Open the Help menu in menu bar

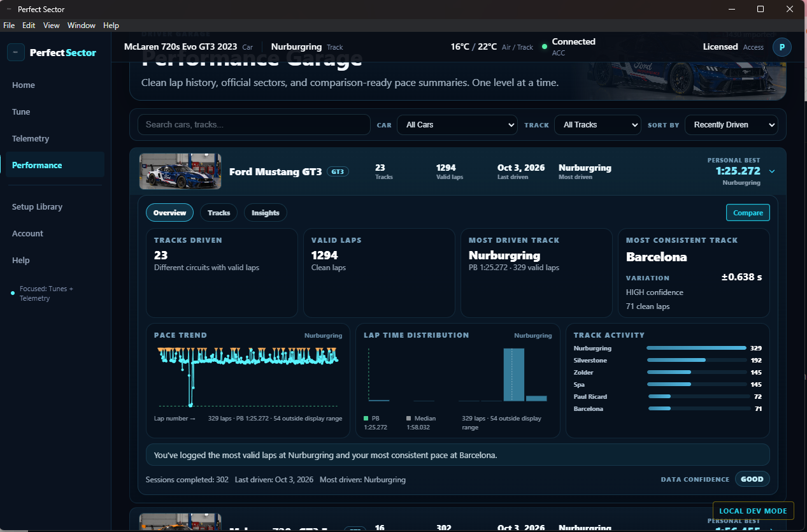[x=111, y=25]
